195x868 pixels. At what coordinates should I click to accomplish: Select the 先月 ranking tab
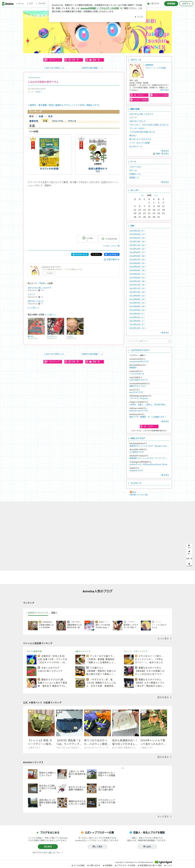click(50, 116)
